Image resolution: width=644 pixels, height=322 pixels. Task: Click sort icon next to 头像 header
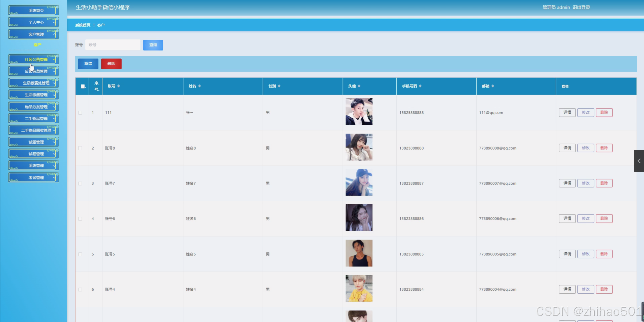tap(359, 86)
